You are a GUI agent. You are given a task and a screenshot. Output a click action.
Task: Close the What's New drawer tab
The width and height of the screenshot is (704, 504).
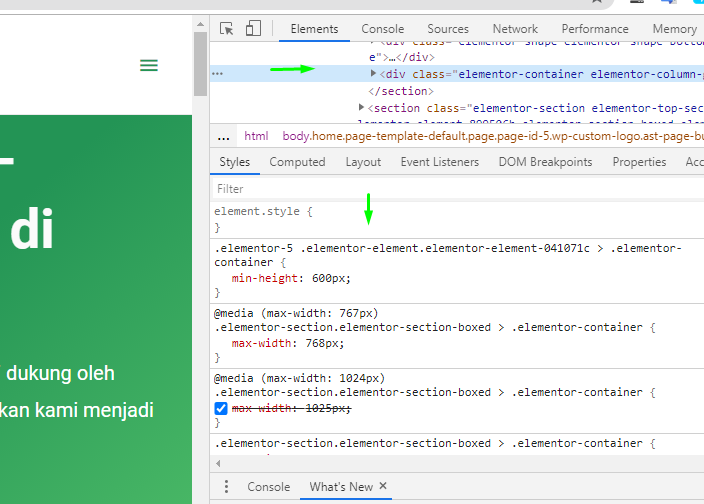[x=383, y=487]
